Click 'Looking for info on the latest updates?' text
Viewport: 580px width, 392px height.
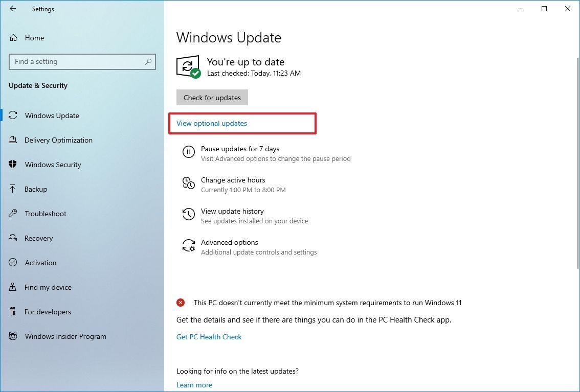pyautogui.click(x=237, y=371)
